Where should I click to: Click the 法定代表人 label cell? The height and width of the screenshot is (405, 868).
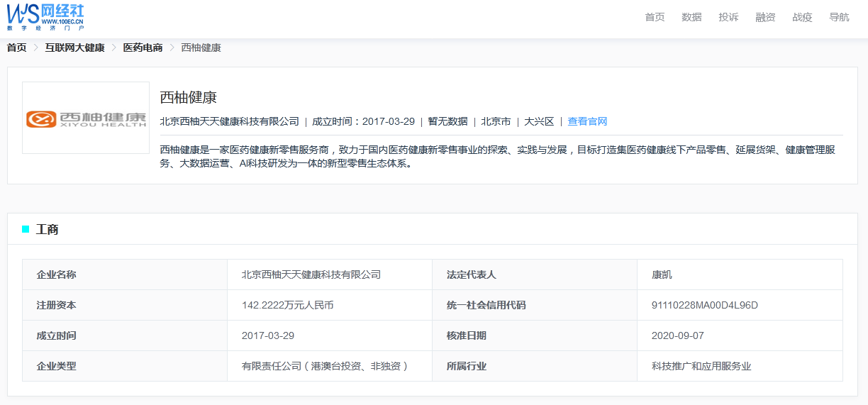click(535, 274)
